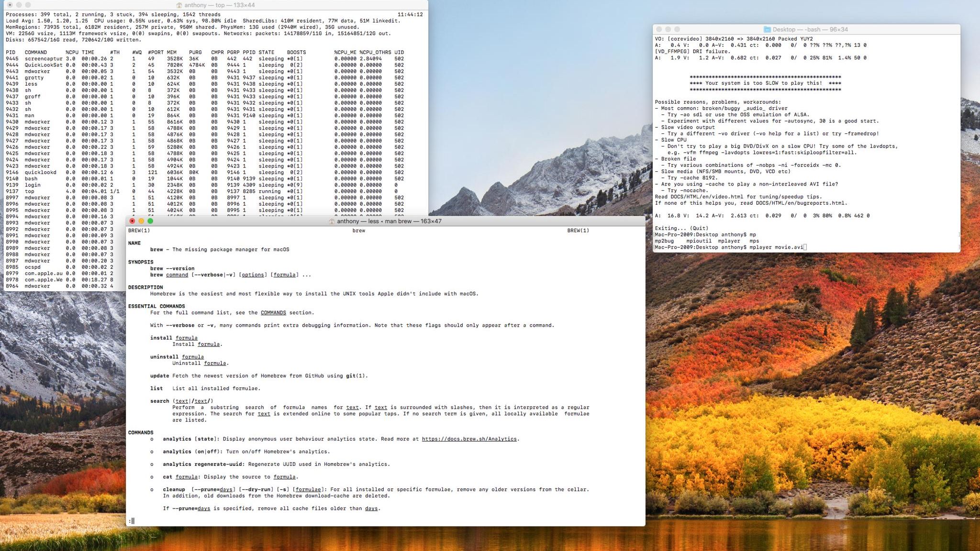Click the underlined COMMANDS reference in Essential Commands

click(x=273, y=313)
